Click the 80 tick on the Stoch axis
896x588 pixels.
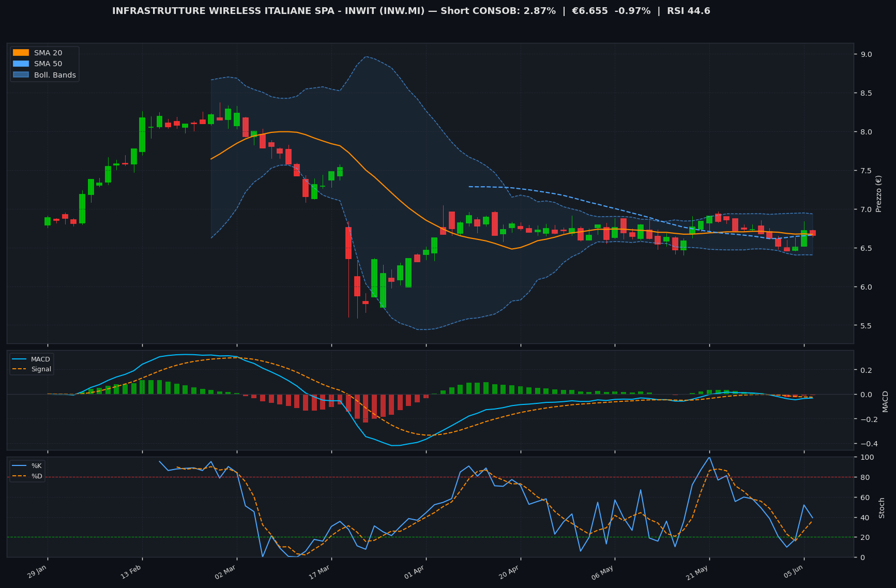[x=865, y=477]
